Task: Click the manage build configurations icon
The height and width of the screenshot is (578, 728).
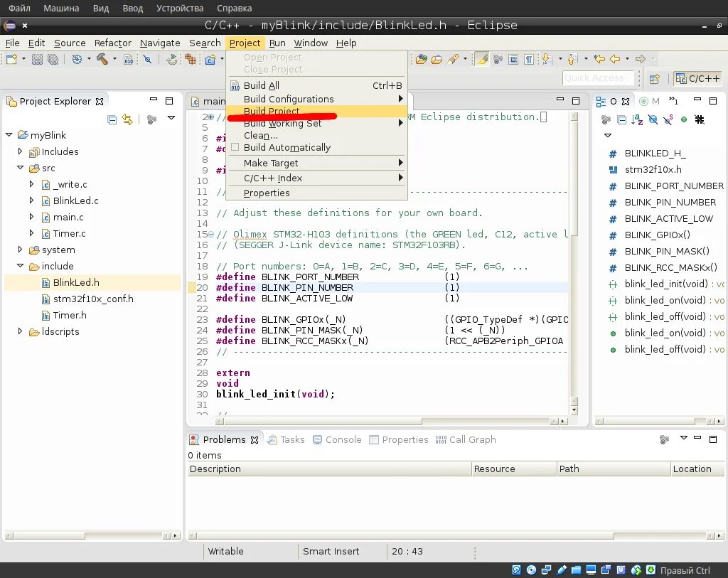Action: [77, 59]
